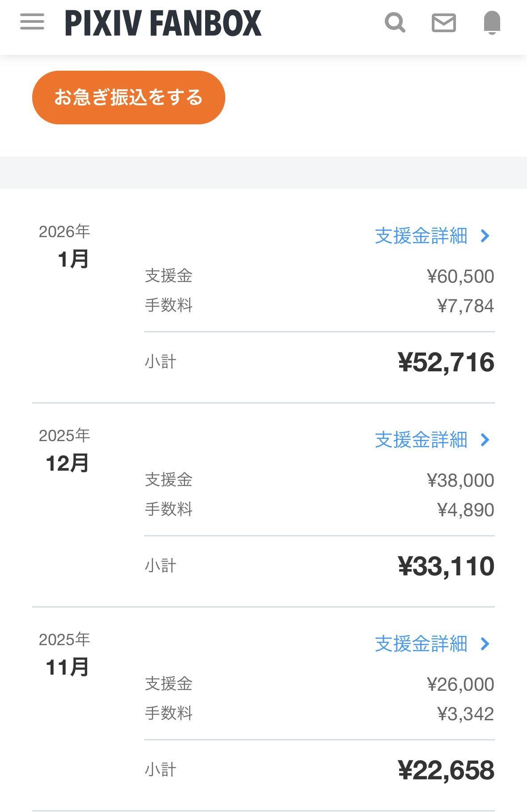This screenshot has width=527, height=812.
Task: Click the ¥22,658 subtotal amount
Action: [446, 770]
